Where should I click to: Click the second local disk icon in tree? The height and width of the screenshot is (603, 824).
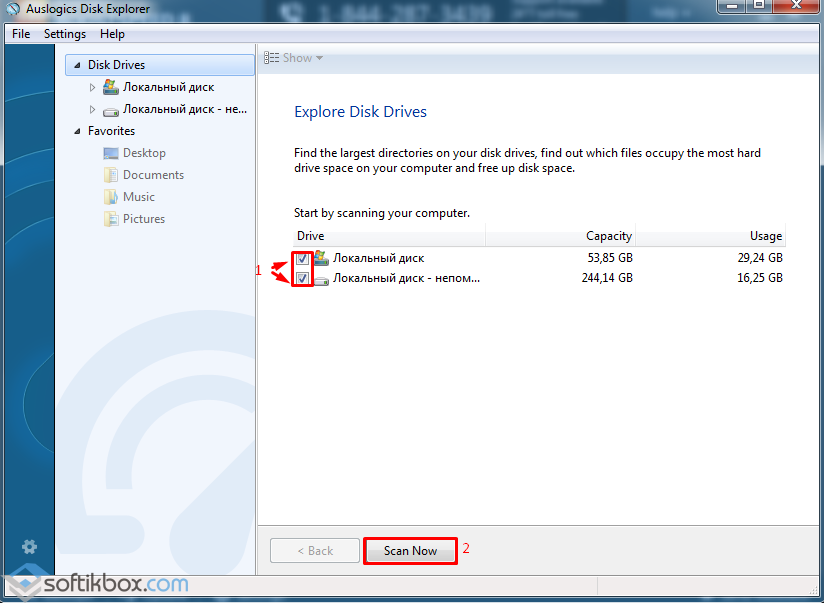coord(111,110)
